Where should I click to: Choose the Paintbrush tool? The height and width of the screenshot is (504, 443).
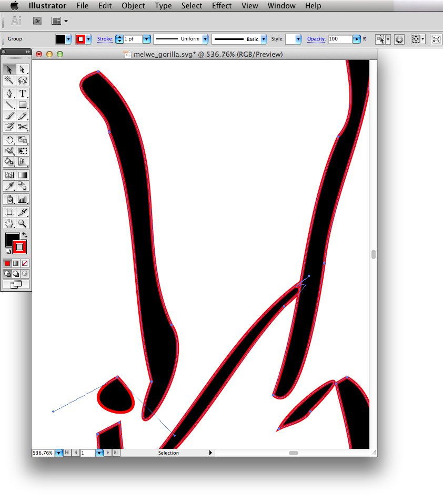[x=9, y=116]
